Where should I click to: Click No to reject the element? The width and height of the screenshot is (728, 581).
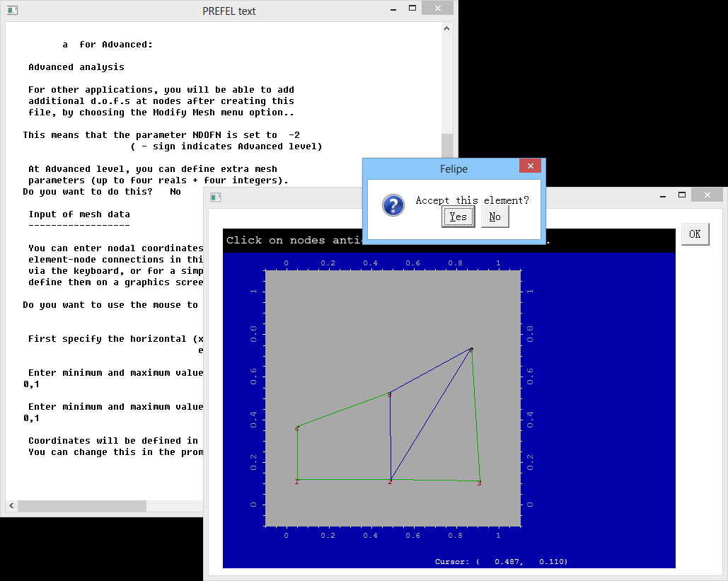coord(495,217)
